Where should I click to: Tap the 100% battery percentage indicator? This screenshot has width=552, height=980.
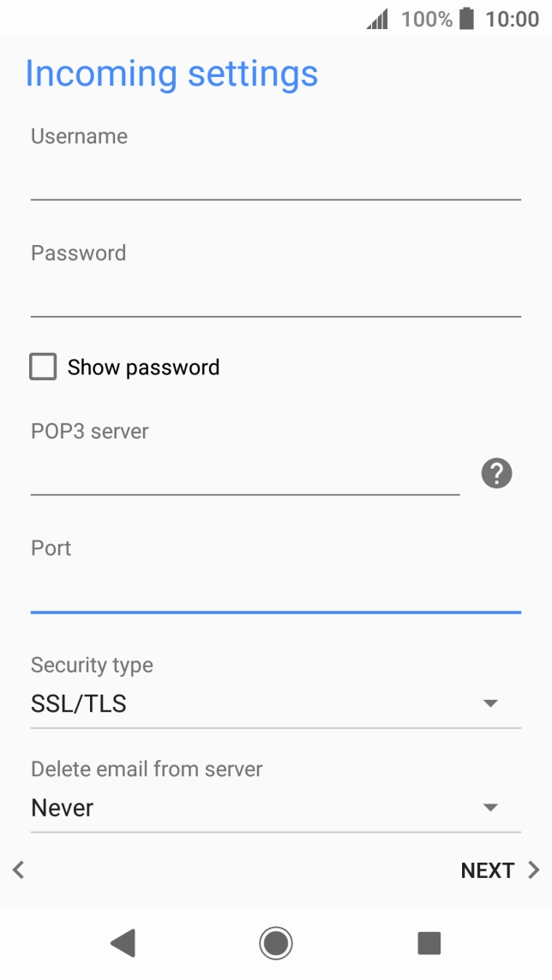(x=426, y=18)
